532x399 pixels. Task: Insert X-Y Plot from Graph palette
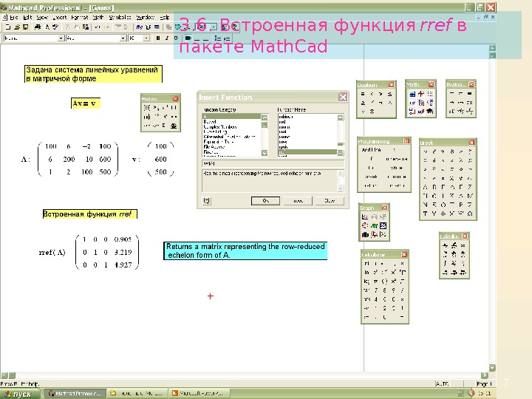[x=365, y=216]
